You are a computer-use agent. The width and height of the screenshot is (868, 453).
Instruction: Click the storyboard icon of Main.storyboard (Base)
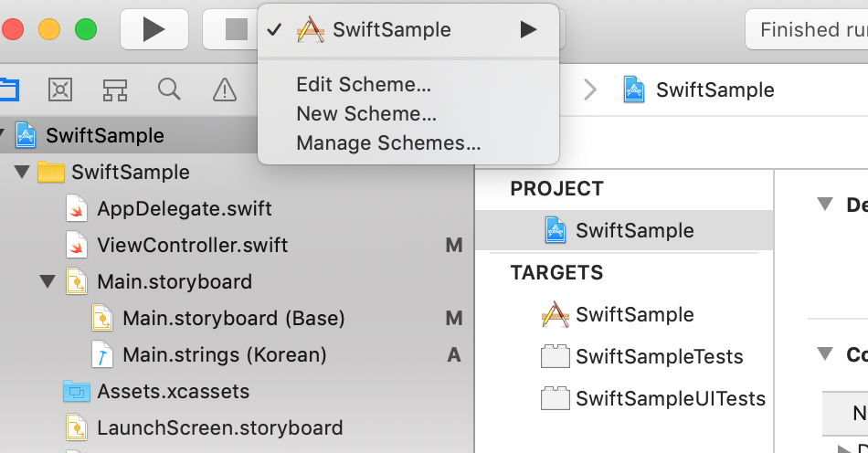click(101, 318)
